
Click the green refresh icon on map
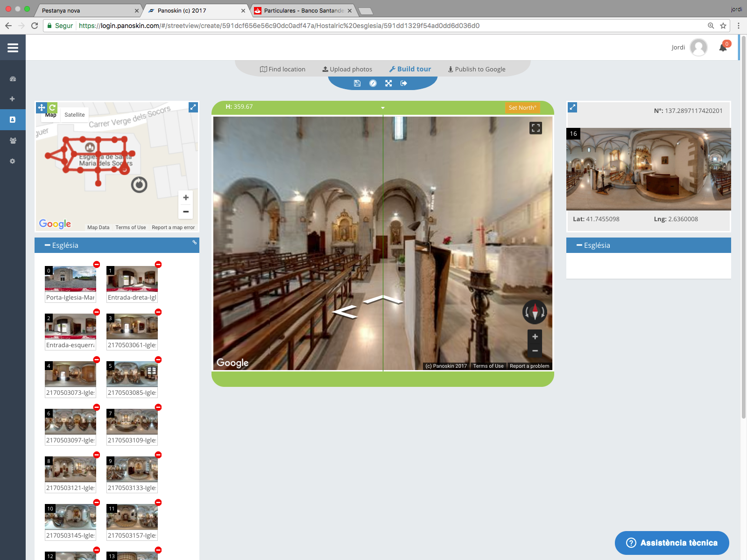(x=52, y=107)
